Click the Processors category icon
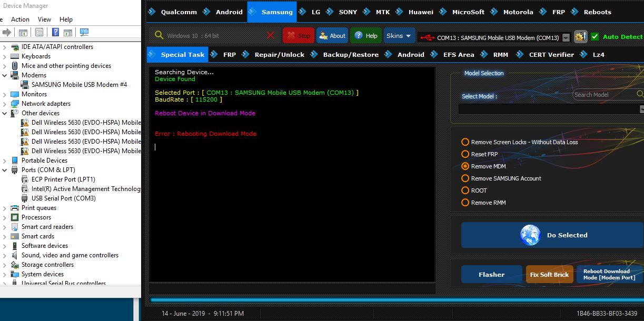The height and width of the screenshot is (321, 644). point(15,217)
